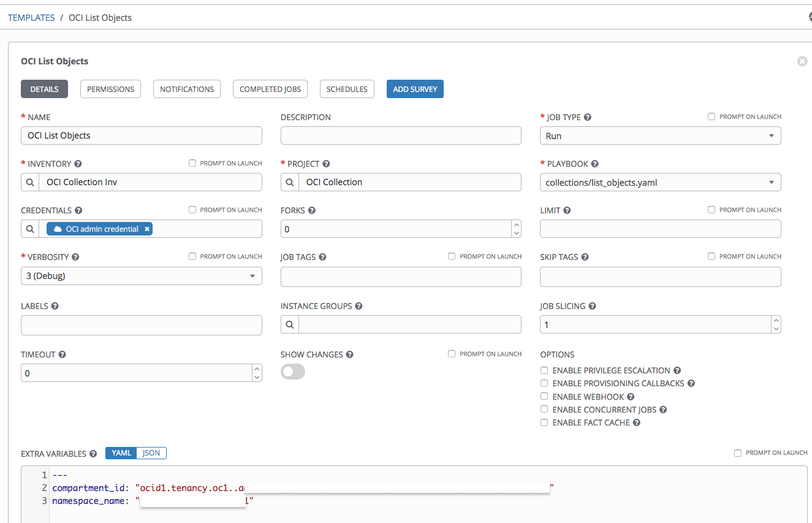Open the Job Type dropdown
The width and height of the screenshot is (812, 523).
pos(772,135)
